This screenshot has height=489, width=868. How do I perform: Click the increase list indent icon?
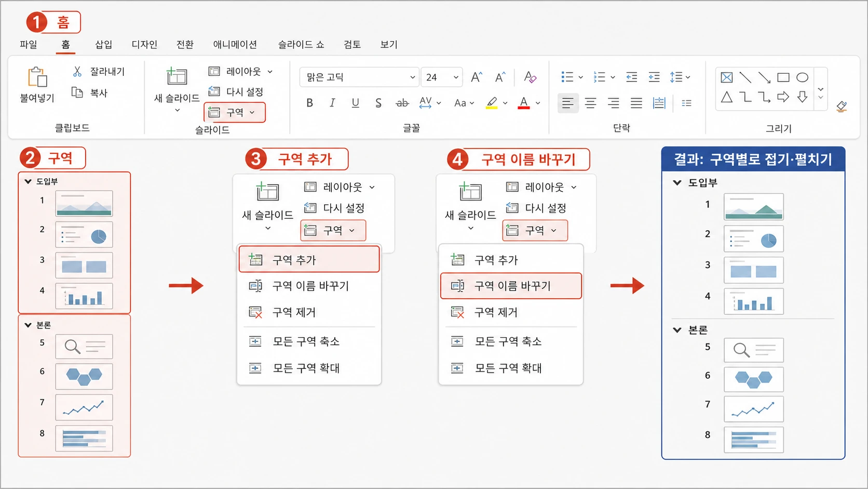point(654,77)
